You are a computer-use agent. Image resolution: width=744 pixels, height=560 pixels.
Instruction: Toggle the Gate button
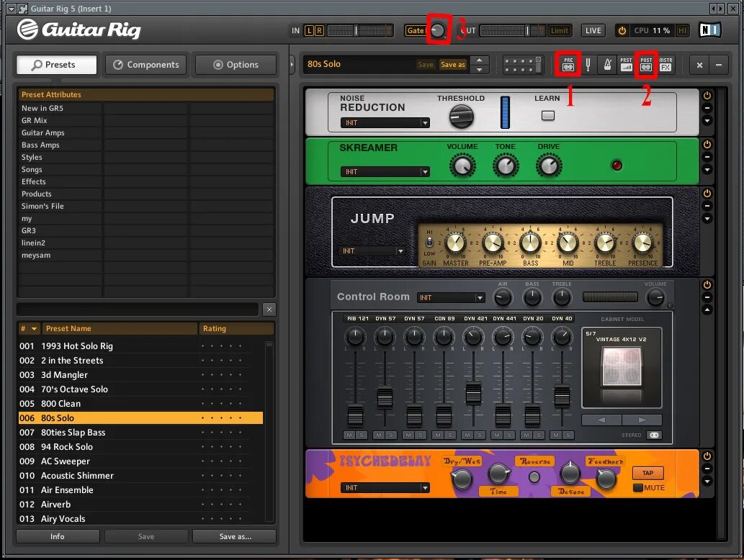(415, 30)
